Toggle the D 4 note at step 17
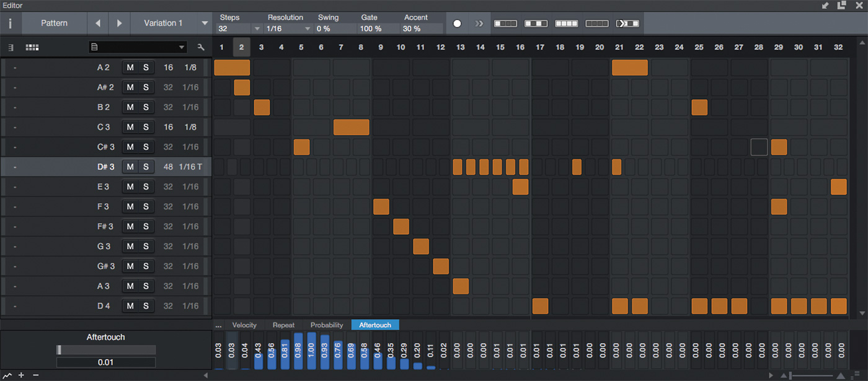Viewport: 868px width, 381px height. pos(540,306)
